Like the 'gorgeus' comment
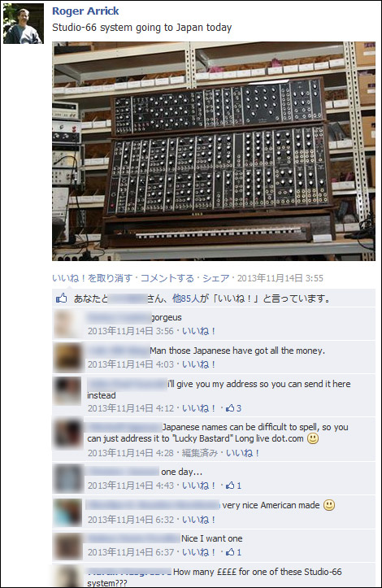This screenshot has width=382, height=588. tap(198, 331)
